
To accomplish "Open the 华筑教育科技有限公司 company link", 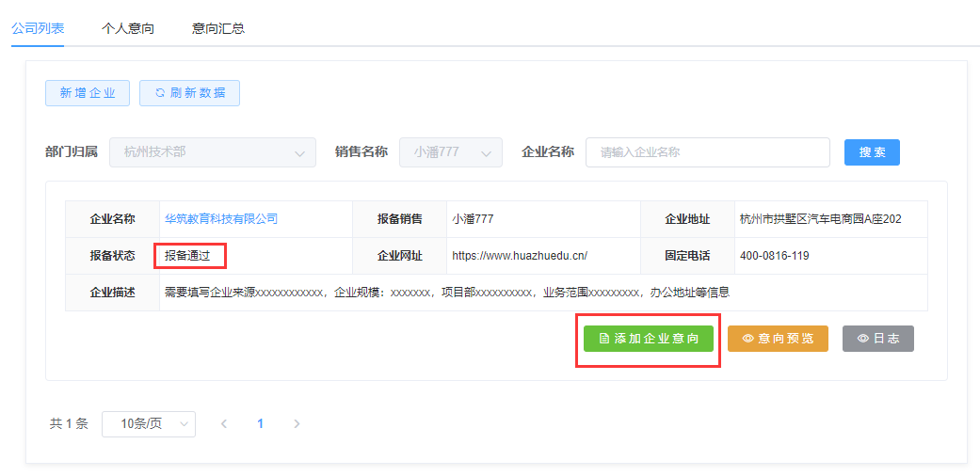I will [x=221, y=219].
